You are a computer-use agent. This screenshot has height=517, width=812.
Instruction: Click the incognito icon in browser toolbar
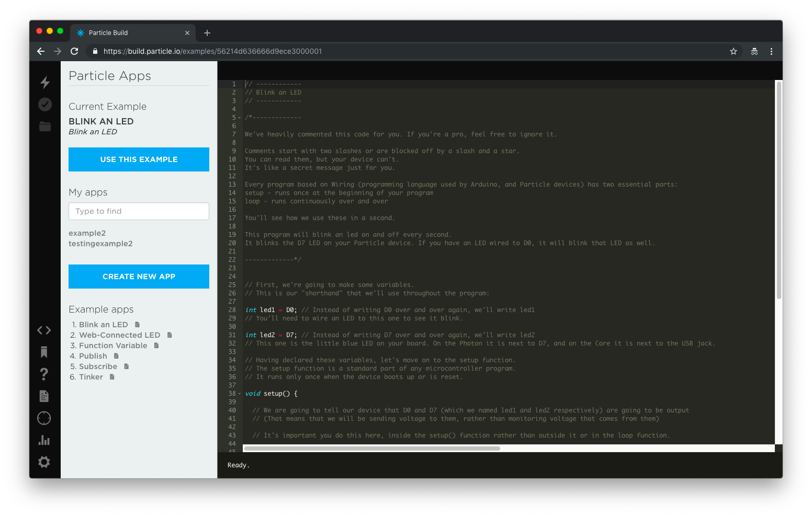click(754, 51)
